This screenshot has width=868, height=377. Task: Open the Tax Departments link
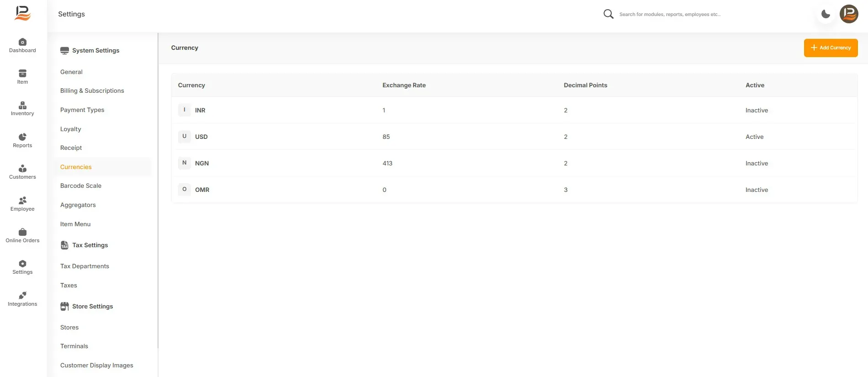(84, 266)
